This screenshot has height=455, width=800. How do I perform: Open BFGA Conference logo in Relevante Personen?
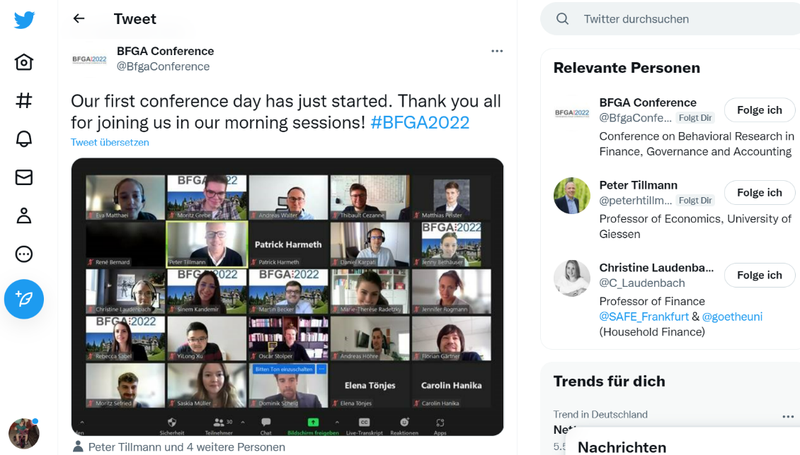[x=571, y=113]
